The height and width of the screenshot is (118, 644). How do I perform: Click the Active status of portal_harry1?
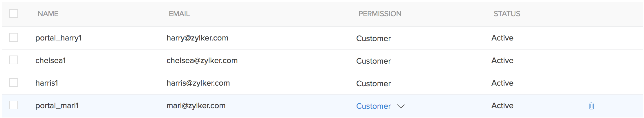pyautogui.click(x=502, y=38)
